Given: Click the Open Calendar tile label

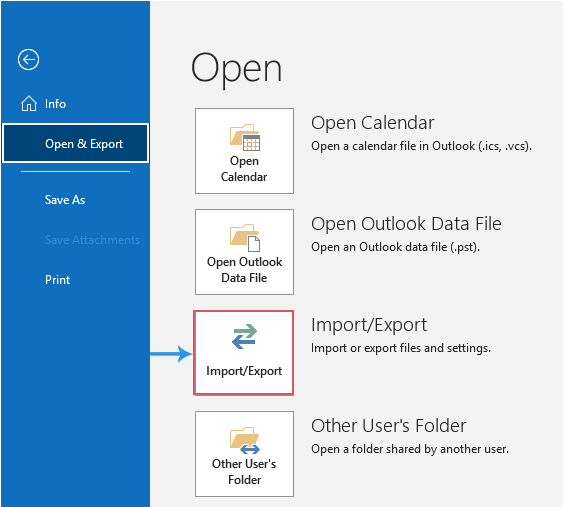Looking at the screenshot, I should pos(244,169).
